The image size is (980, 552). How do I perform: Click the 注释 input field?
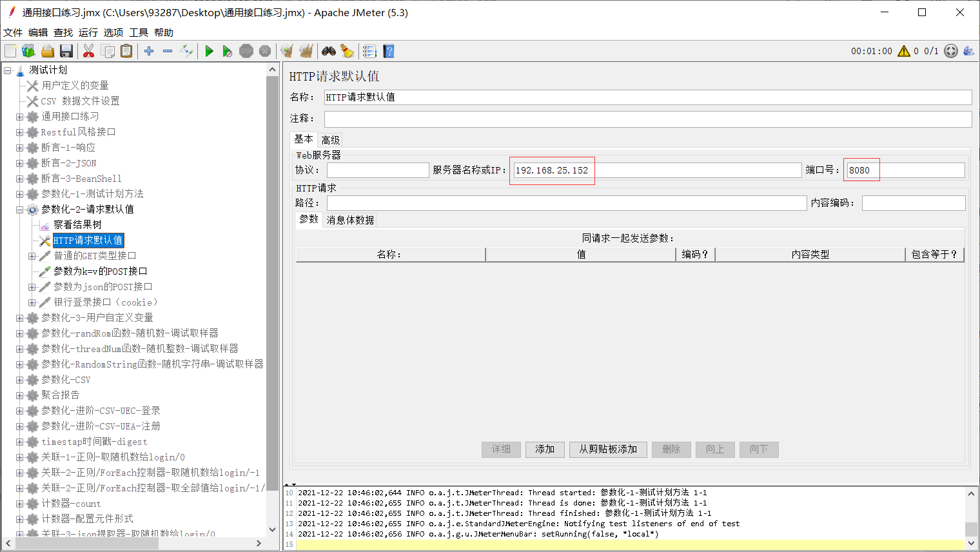[x=648, y=119]
